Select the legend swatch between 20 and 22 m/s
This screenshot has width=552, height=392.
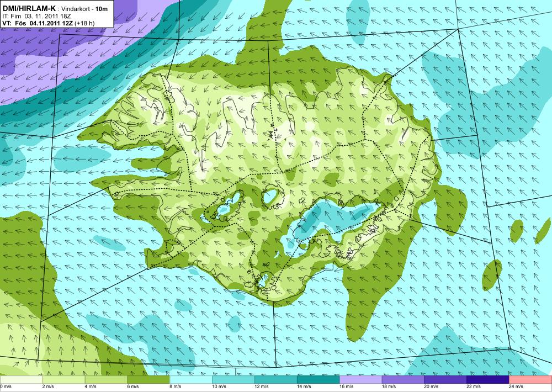click(x=445, y=380)
